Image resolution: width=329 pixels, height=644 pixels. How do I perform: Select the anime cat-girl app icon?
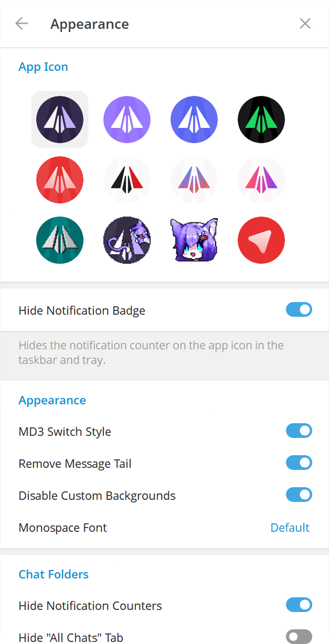[x=194, y=240]
